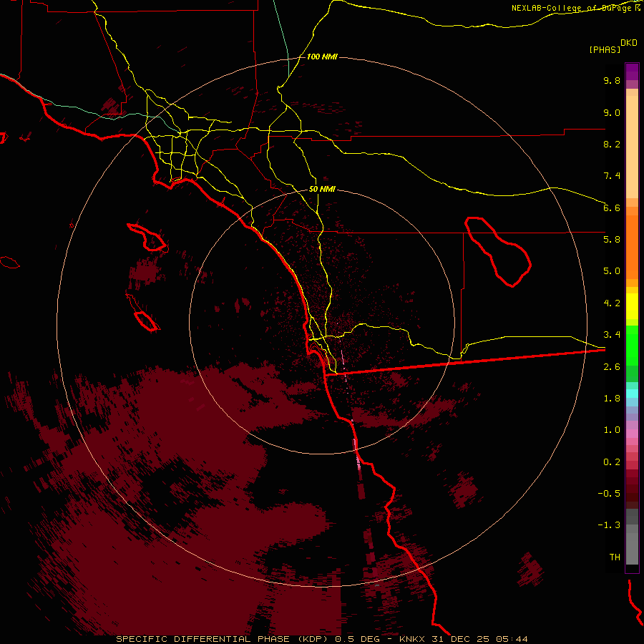Screen dimensions: 644x644
Task: Click the 4.2 scale value
Action: tap(612, 303)
